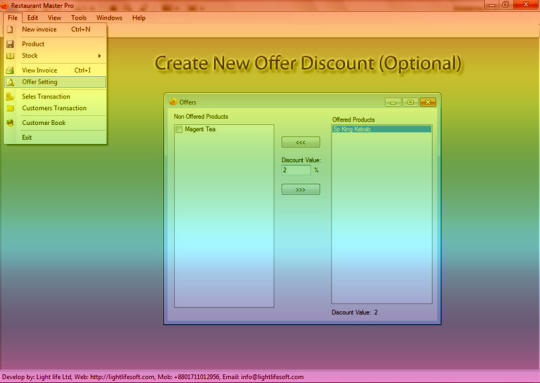Click the Magent Tea product label
The height and width of the screenshot is (383, 540).
click(x=200, y=129)
